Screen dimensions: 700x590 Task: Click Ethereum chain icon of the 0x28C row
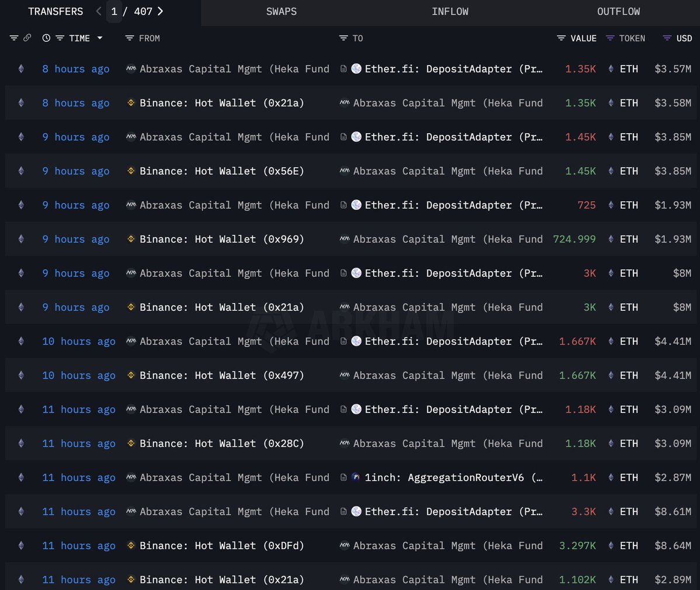(x=21, y=443)
